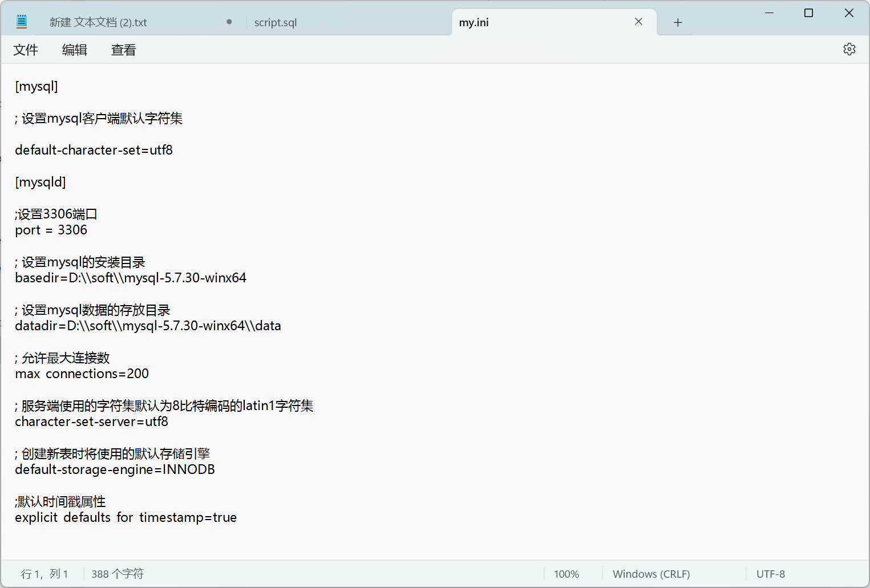This screenshot has height=588, width=870.
Task: Click the [mysql] section header line
Action: pyautogui.click(x=37, y=86)
